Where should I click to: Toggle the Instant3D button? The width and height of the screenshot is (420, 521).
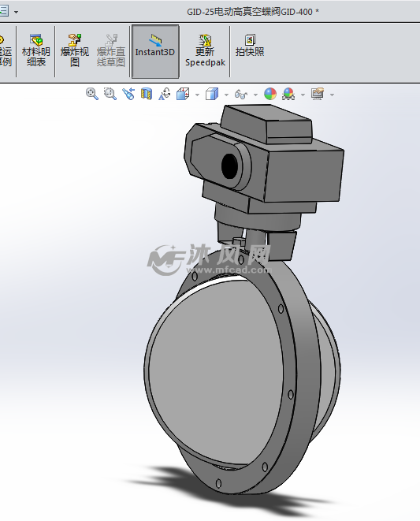coord(155,51)
